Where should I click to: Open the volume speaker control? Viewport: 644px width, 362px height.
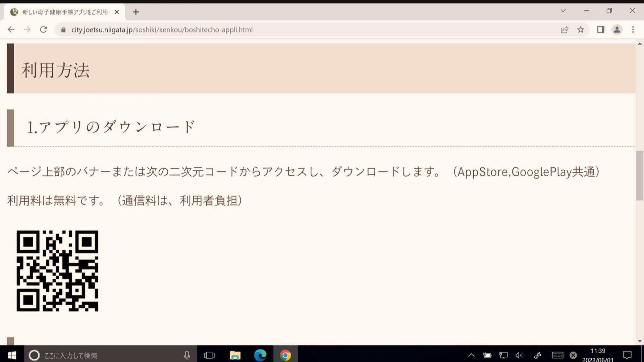coord(519,355)
